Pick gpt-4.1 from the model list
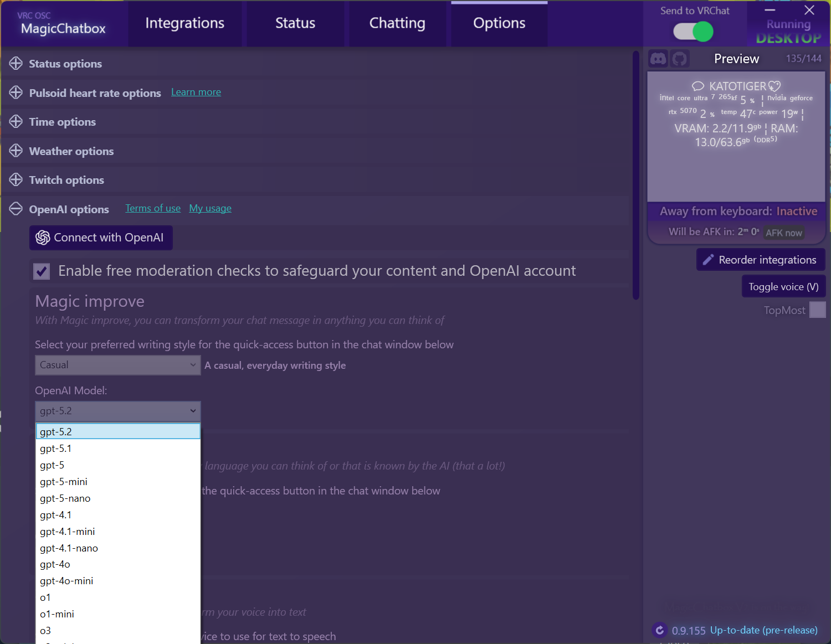The width and height of the screenshot is (831, 644). pyautogui.click(x=118, y=515)
